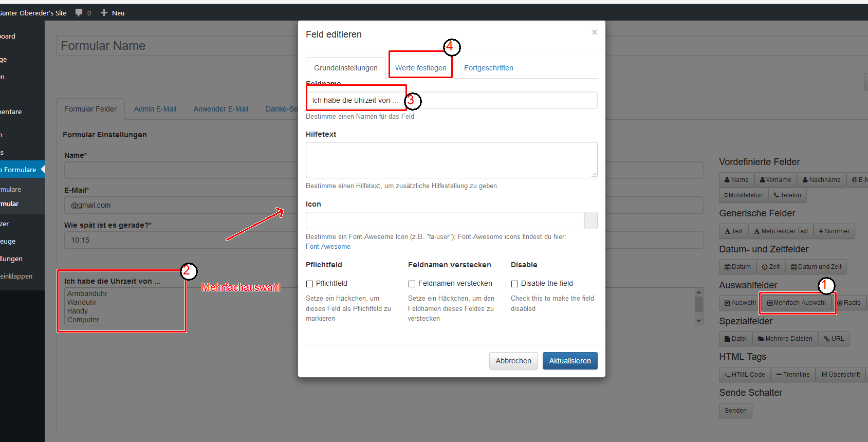Check the Disable the field checkbox

[514, 284]
